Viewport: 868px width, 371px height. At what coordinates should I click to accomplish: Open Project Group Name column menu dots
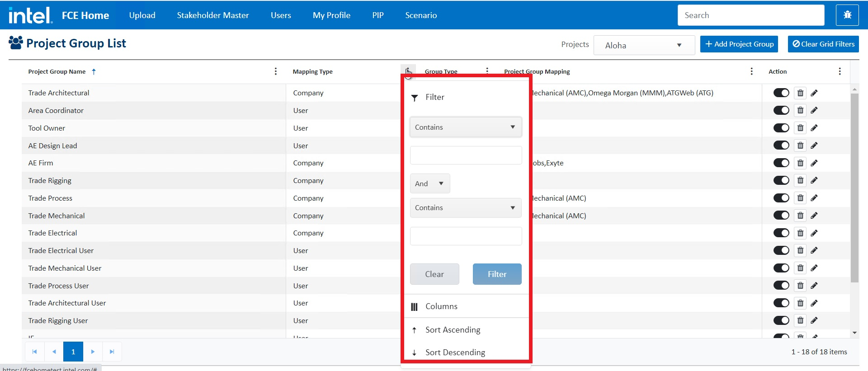276,71
